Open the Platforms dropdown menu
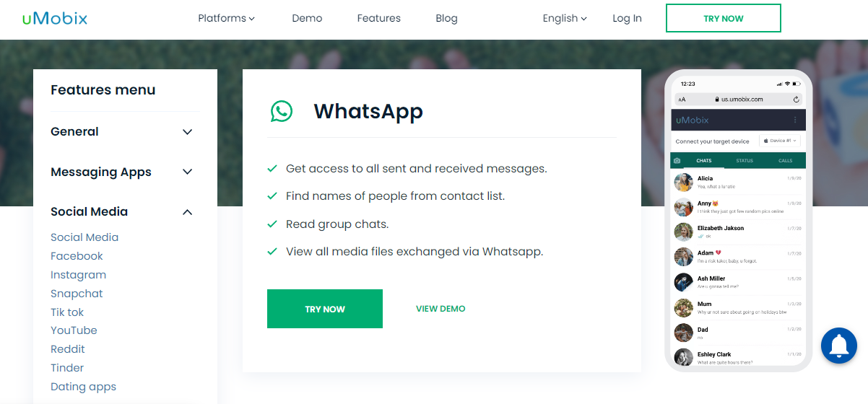The height and width of the screenshot is (404, 868). 227,18
